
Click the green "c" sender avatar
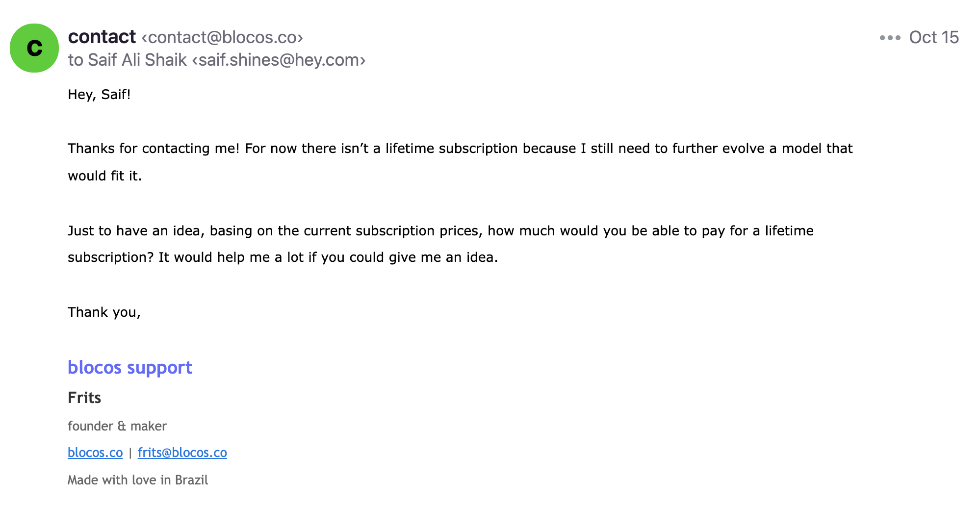34,48
